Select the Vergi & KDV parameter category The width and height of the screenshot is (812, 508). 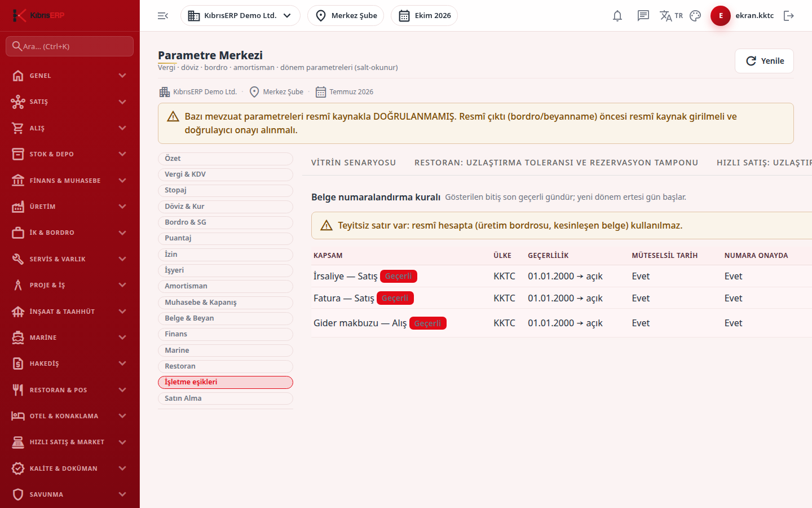226,174
